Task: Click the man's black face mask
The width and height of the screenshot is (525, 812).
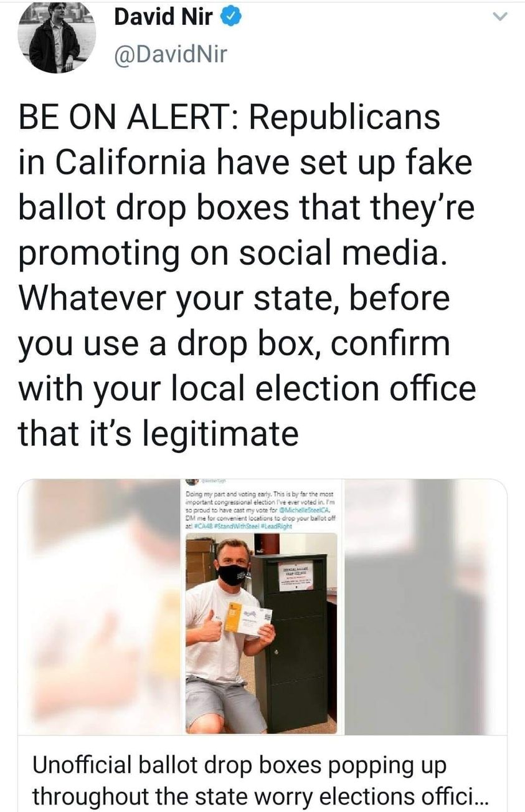Action: 232,573
